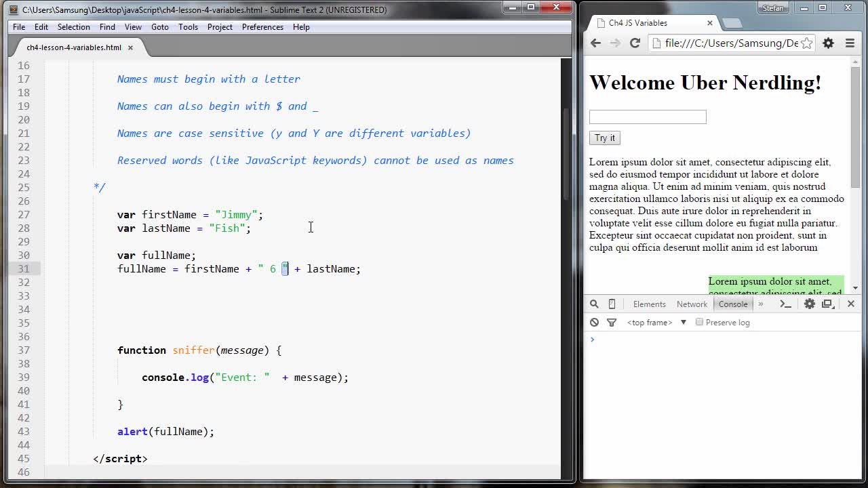Image resolution: width=868 pixels, height=488 pixels.
Task: Click the Sublime Text title bar icon
Action: coord(13,9)
